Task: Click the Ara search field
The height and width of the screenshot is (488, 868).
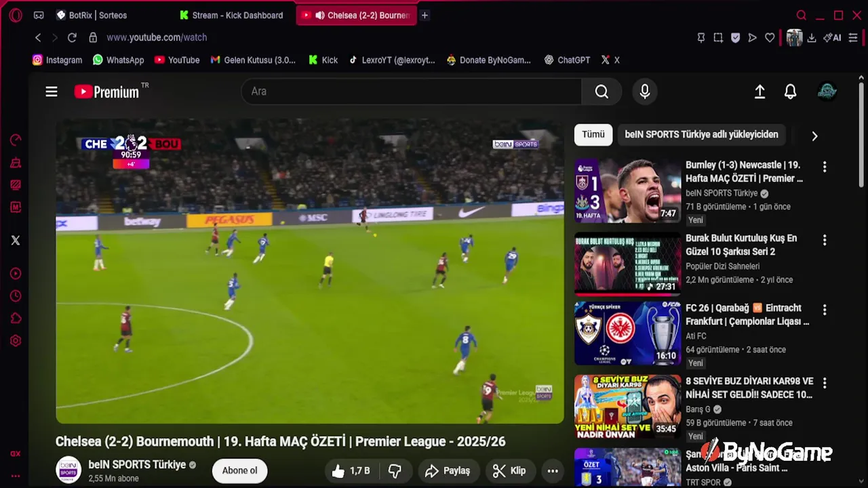Action: pos(412,91)
